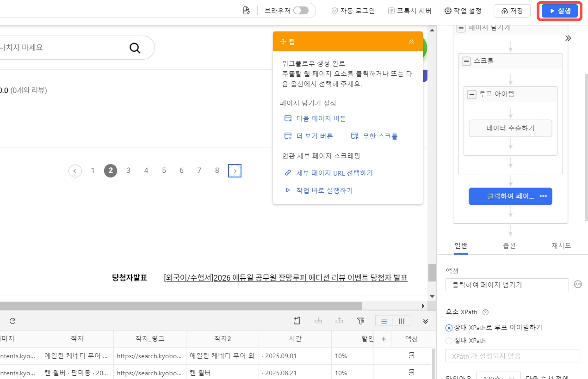Screen dimensions: 588x379
Task: Click the 실행 run button
Action: click(560, 11)
